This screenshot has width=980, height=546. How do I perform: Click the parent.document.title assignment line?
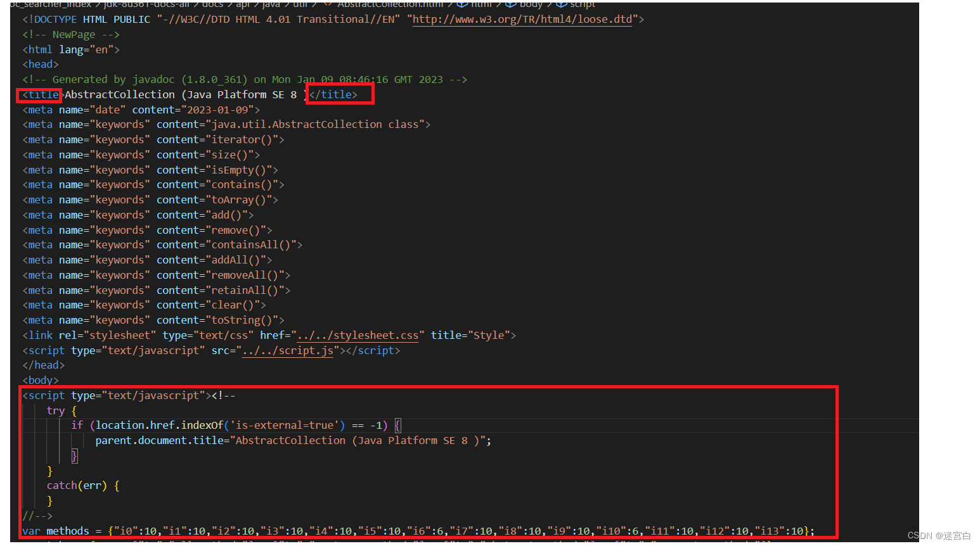click(x=293, y=440)
